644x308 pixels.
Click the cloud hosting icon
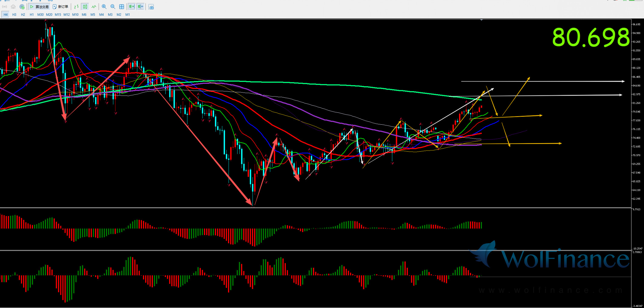tap(13, 7)
